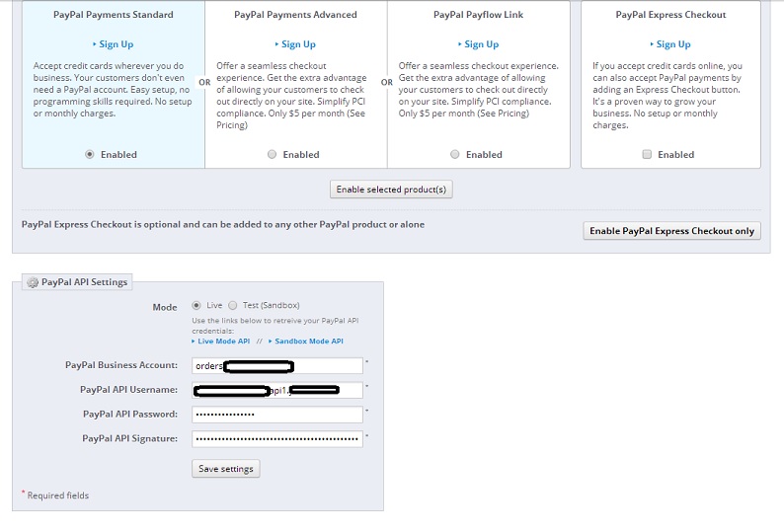
Task: Focus the PayPal Business Account field
Action: pos(277,365)
